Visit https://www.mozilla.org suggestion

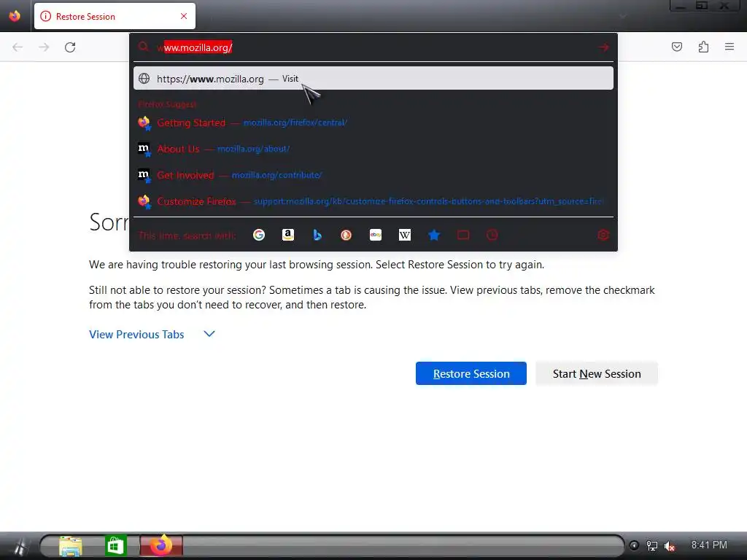point(373,79)
